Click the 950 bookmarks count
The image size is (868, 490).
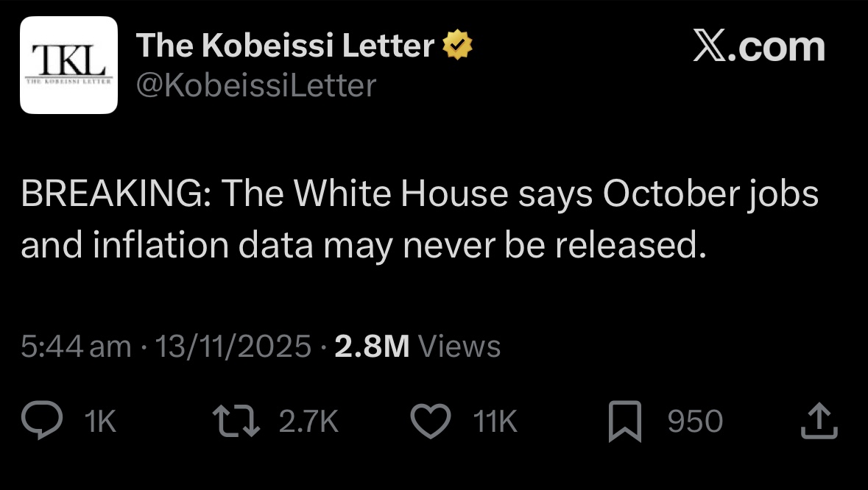[x=694, y=422]
